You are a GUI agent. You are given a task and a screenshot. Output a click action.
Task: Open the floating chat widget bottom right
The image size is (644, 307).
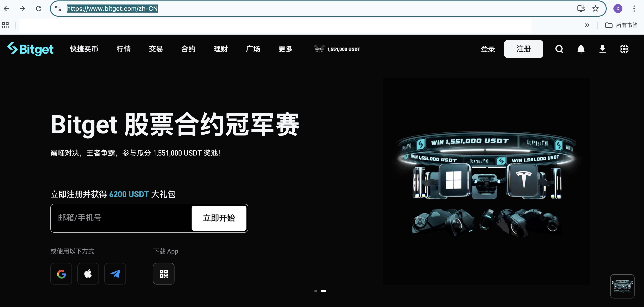(622, 286)
